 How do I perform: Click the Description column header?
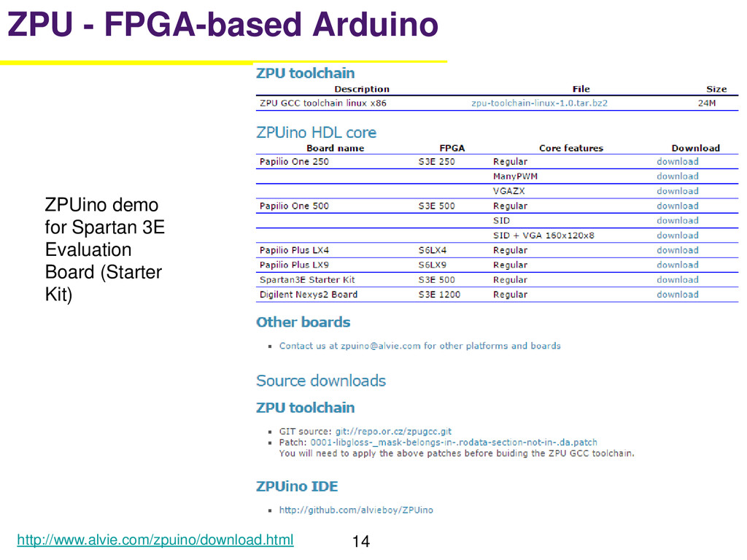362,89
